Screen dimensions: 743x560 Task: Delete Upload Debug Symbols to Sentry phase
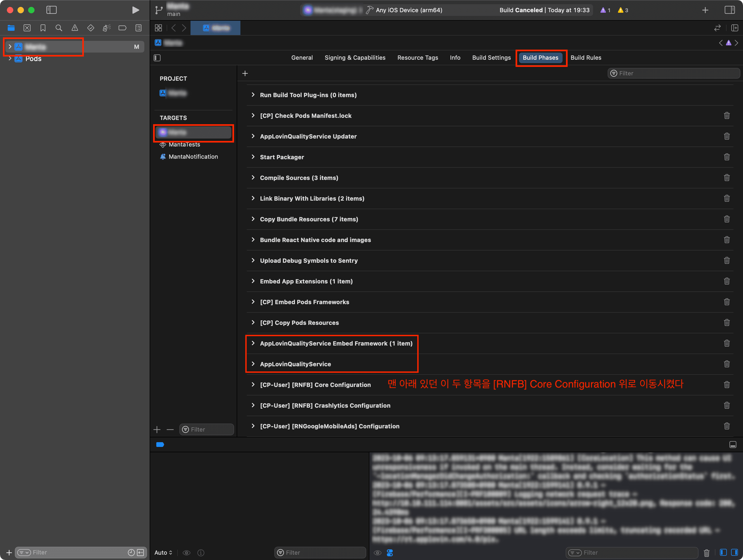point(727,260)
